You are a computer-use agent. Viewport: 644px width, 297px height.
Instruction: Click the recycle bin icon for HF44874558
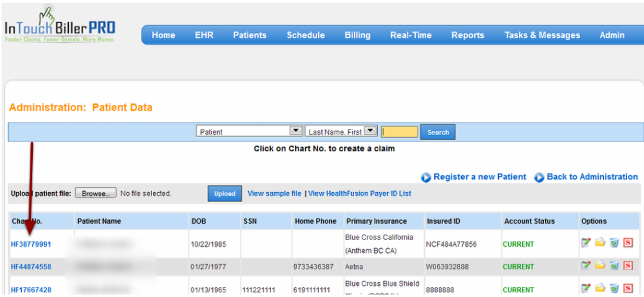click(614, 266)
